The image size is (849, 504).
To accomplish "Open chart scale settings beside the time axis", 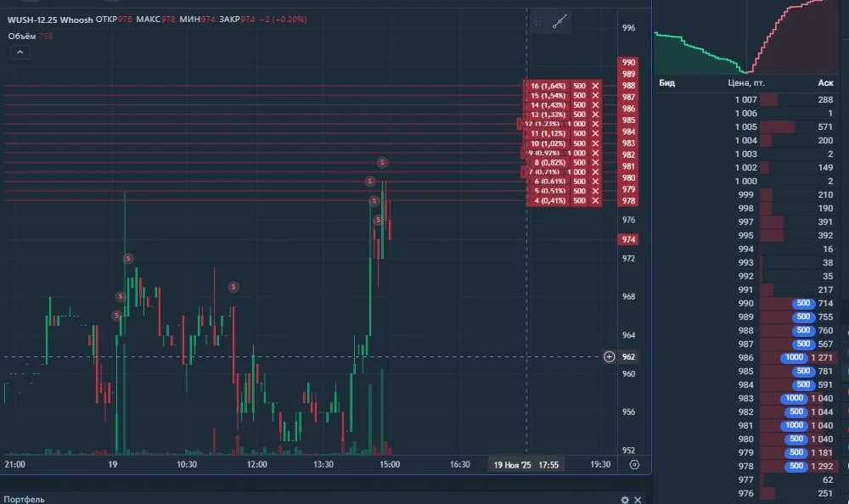I will [634, 464].
